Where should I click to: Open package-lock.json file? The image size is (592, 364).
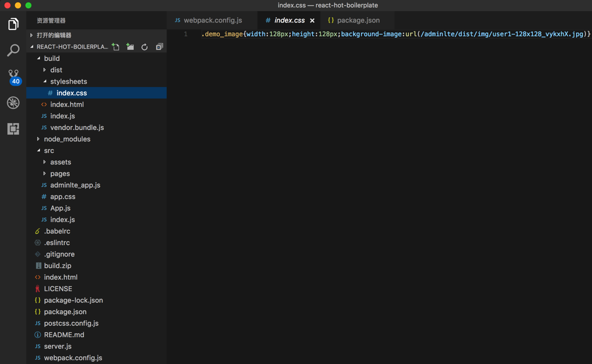[96, 300]
